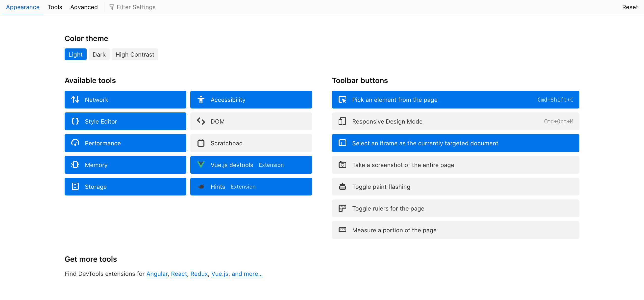Click the Responsive Design Mode device icon
The width and height of the screenshot is (644, 300).
click(x=343, y=121)
